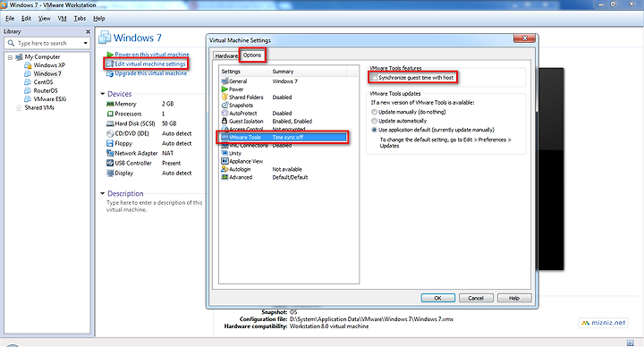The height and width of the screenshot is (347, 644).
Task: Switch to the Hardware tab
Action: [x=226, y=55]
